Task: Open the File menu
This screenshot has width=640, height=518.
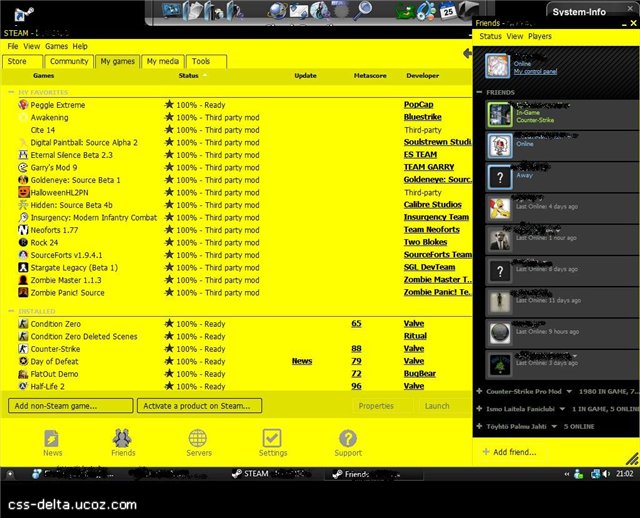Action: 13,46
